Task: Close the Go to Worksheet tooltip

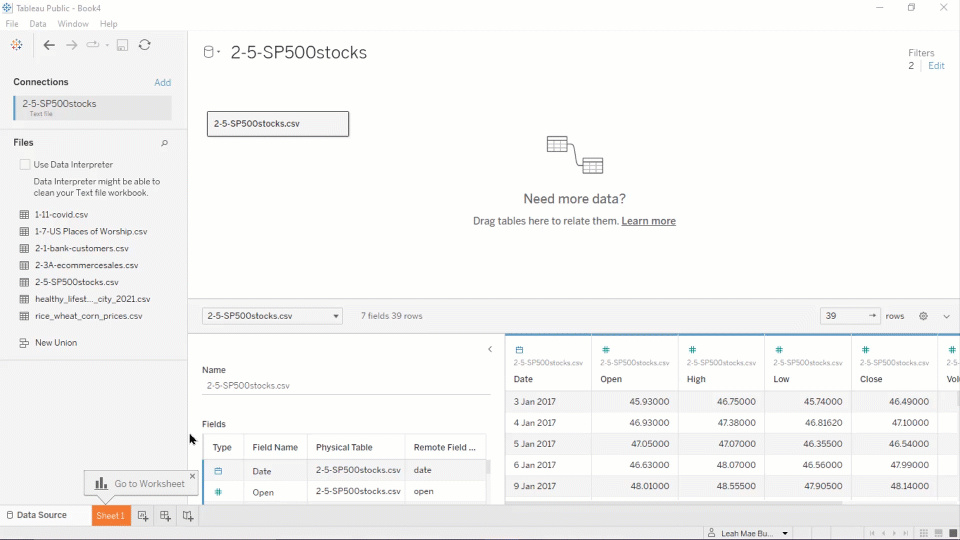Action: click(x=192, y=476)
